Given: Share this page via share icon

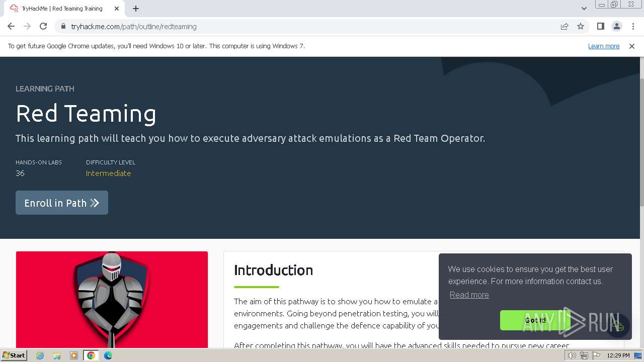Looking at the screenshot, I should coord(565,26).
